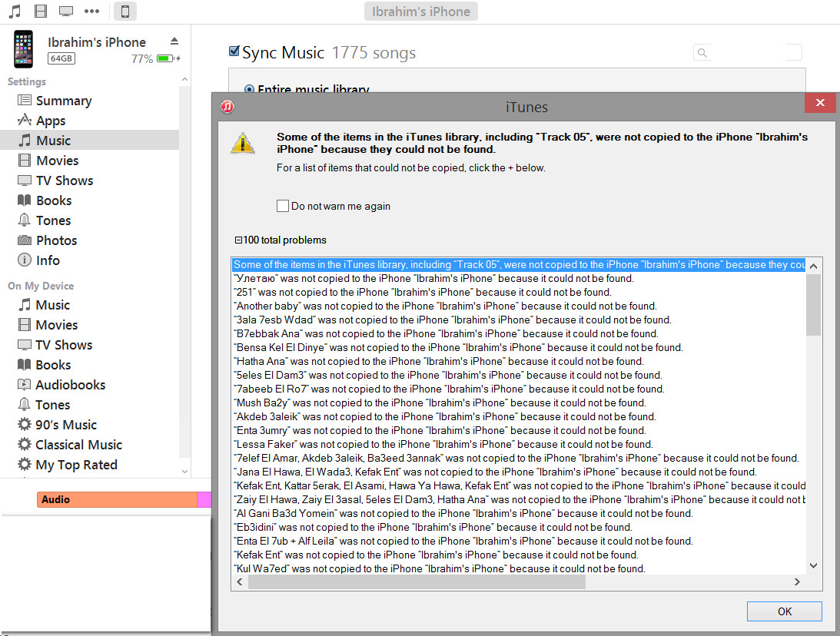Click the 64GB capacity badge

click(61, 58)
